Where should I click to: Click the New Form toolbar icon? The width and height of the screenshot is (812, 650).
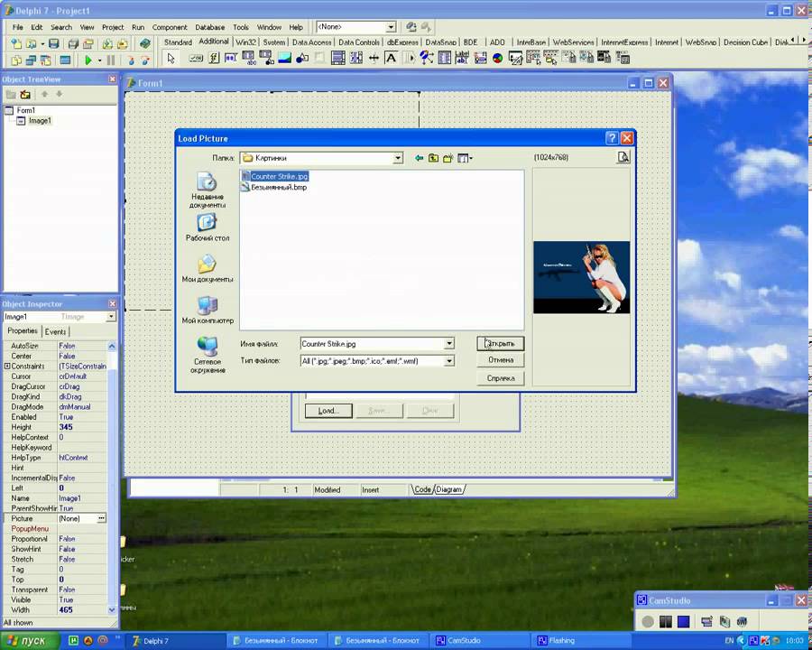pyautogui.click(x=65, y=60)
